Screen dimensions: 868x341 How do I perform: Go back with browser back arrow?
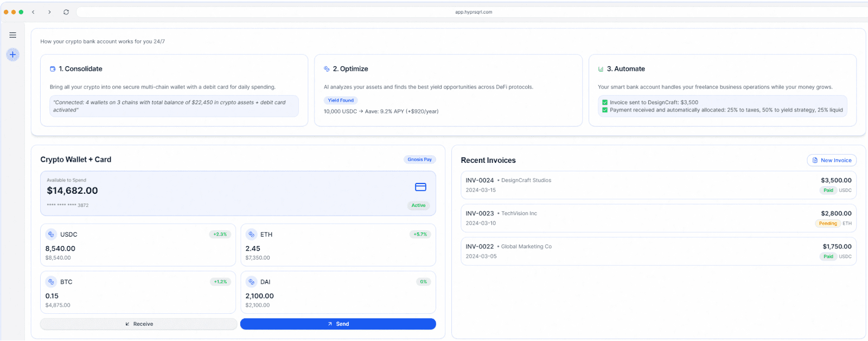(x=33, y=12)
